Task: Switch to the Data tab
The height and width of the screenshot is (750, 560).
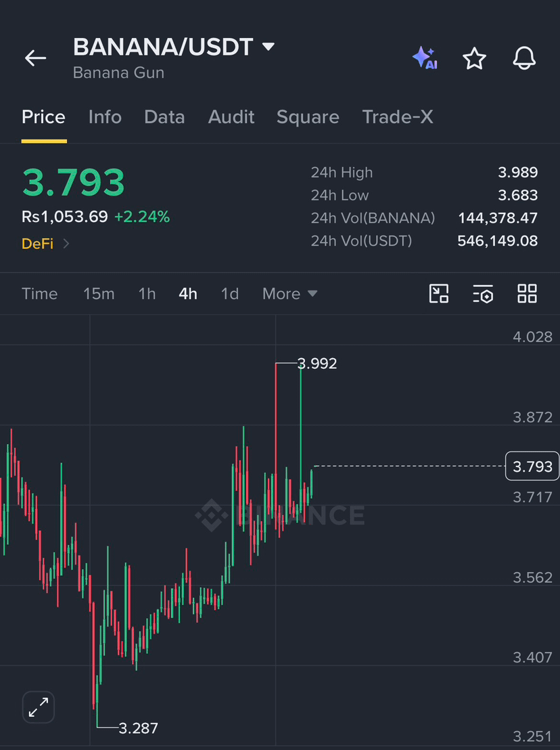Action: click(164, 117)
